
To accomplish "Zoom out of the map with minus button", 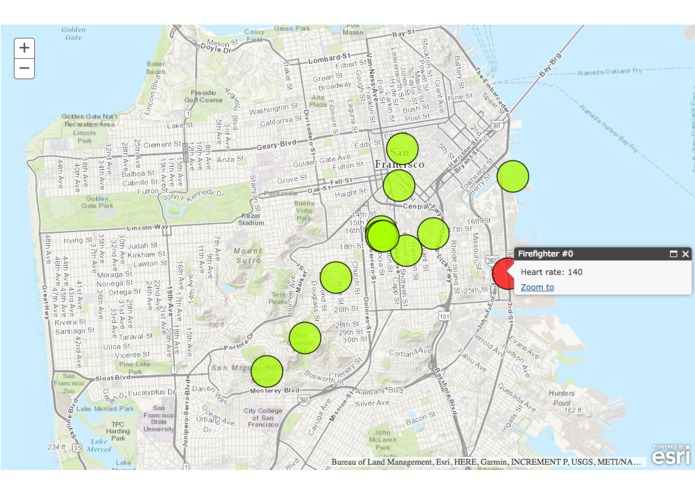I will pos(24,68).
